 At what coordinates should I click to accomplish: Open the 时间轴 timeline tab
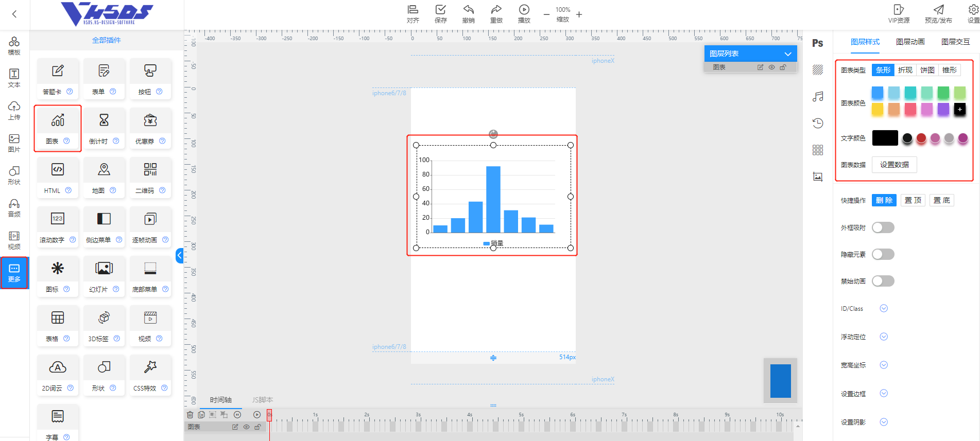click(x=221, y=400)
